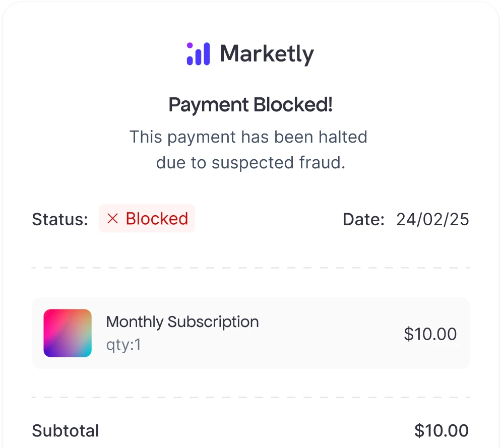The width and height of the screenshot is (502, 448).
Task: Click the fraud warning description text
Action: point(249,150)
